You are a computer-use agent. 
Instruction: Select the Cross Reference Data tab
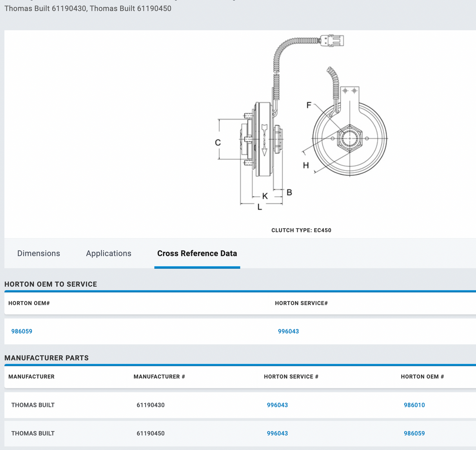point(197,254)
